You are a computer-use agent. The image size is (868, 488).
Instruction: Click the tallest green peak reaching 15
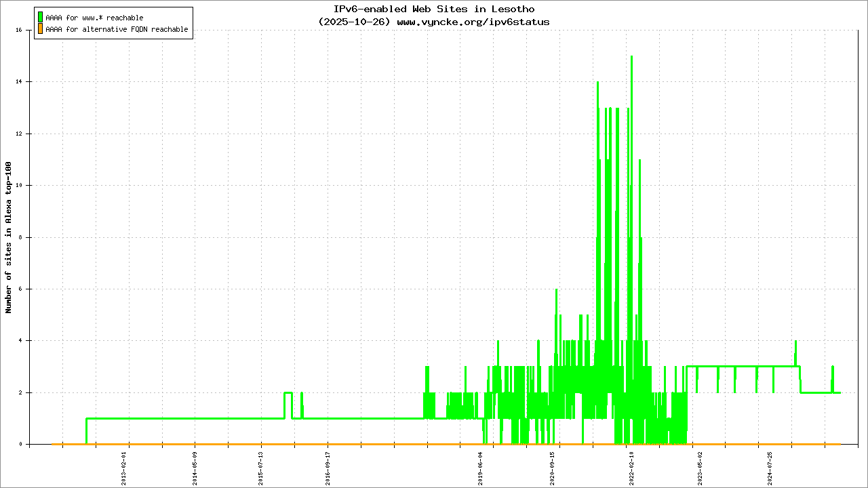point(631,58)
